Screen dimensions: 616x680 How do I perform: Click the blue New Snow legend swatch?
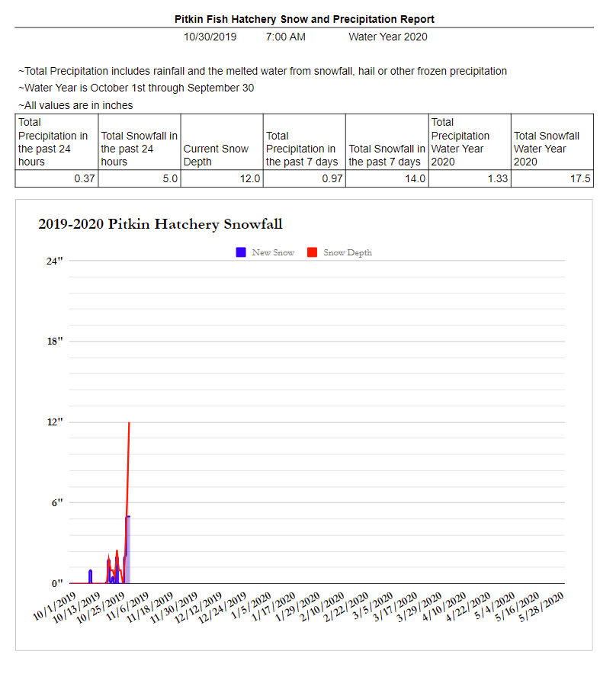tap(241, 252)
